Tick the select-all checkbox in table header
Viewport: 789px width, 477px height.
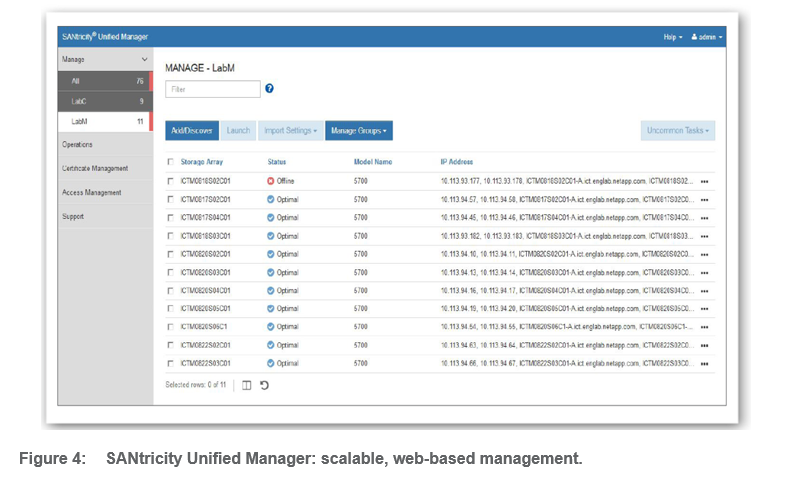tap(171, 162)
